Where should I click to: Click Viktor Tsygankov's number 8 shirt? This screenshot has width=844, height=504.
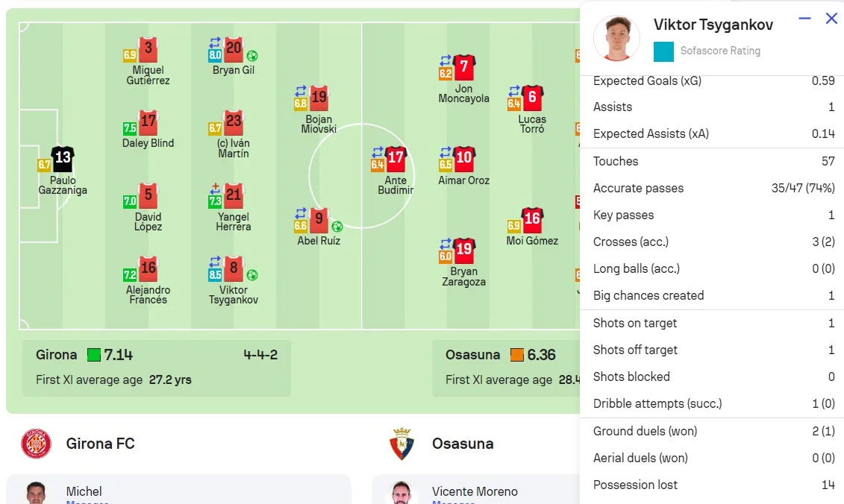[x=234, y=269]
